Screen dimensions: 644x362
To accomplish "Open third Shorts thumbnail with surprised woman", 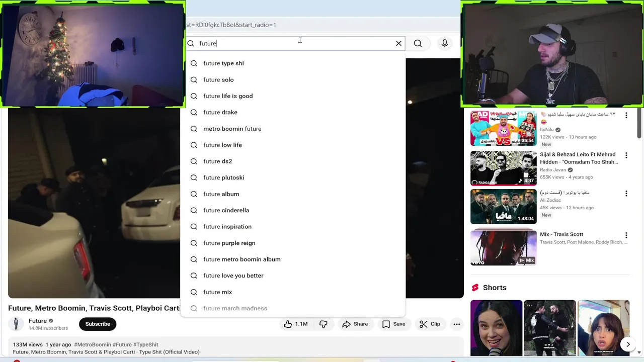I will click(603, 328).
